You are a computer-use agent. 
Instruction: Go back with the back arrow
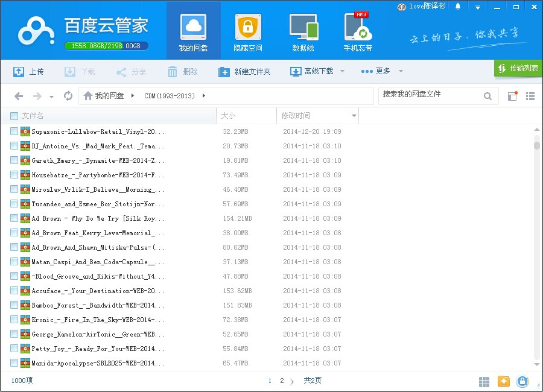(x=19, y=96)
